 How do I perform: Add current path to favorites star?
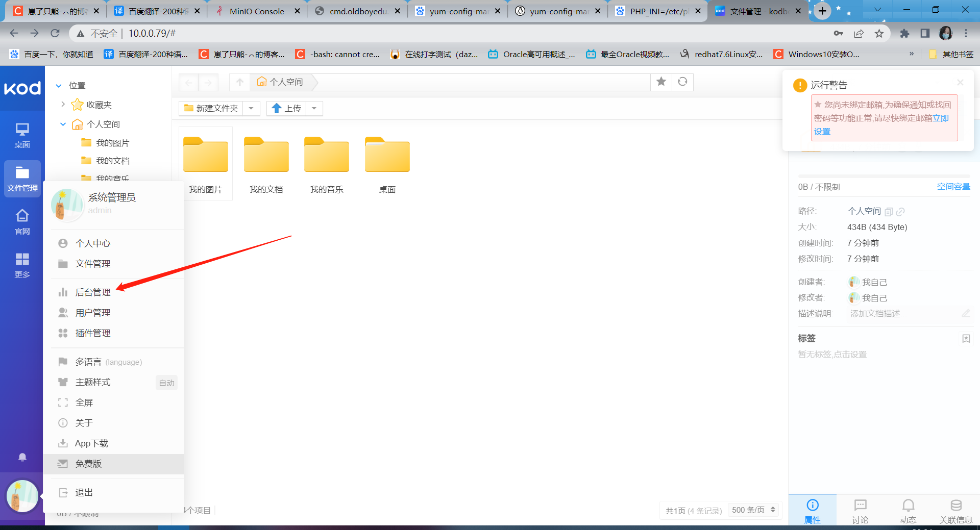click(x=661, y=82)
